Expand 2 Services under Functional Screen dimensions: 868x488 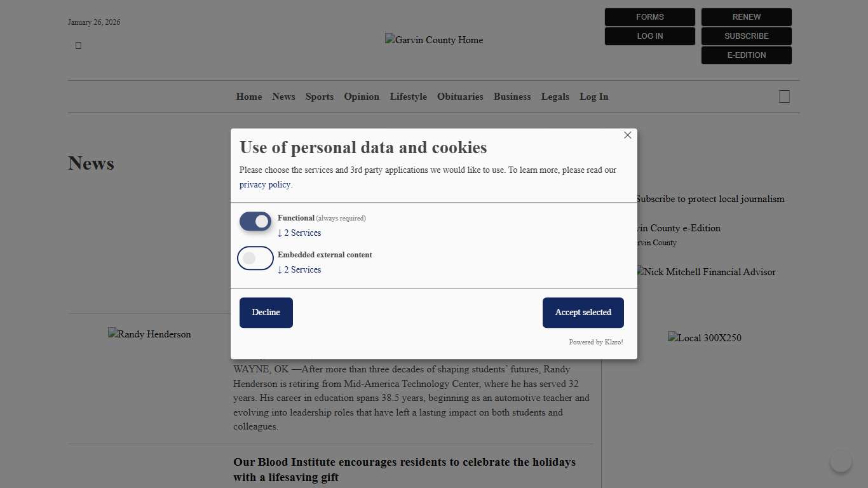tap(299, 233)
